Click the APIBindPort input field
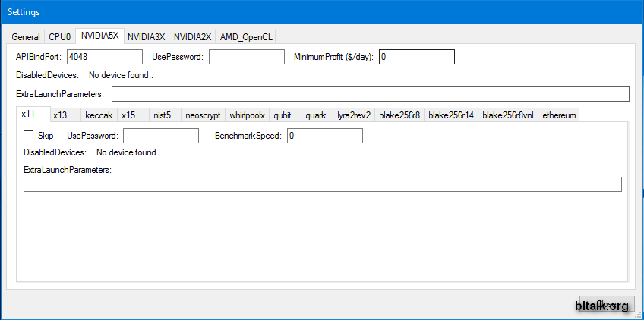The height and width of the screenshot is (320, 644). 105,57
